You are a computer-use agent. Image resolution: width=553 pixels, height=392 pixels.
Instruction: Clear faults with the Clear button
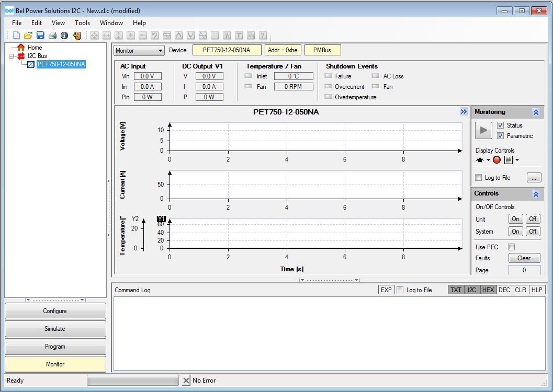pyautogui.click(x=524, y=258)
